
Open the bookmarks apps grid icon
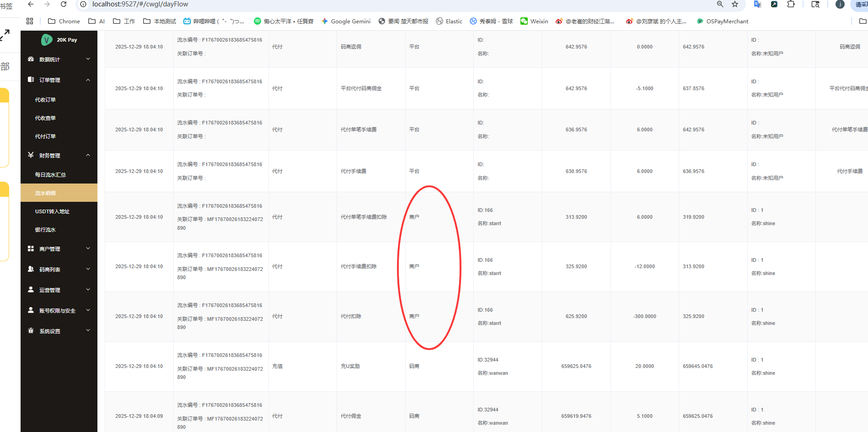pos(30,21)
